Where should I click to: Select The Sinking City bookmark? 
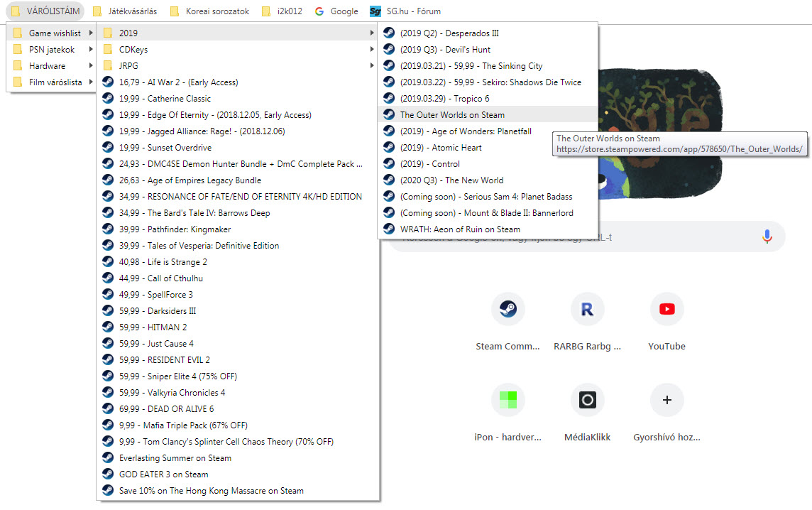coord(488,66)
